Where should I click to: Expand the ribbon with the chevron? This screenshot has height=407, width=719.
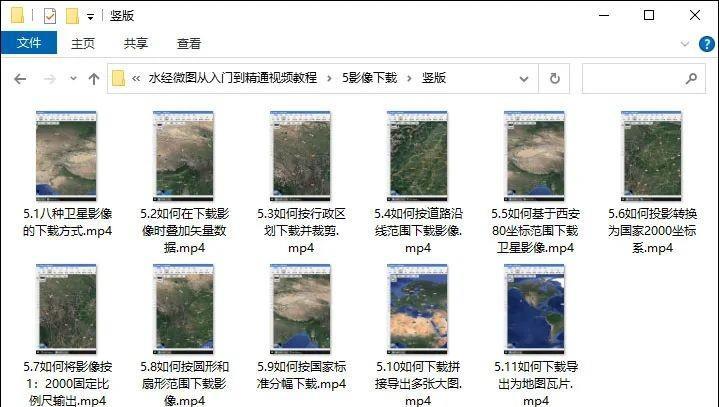(685, 44)
